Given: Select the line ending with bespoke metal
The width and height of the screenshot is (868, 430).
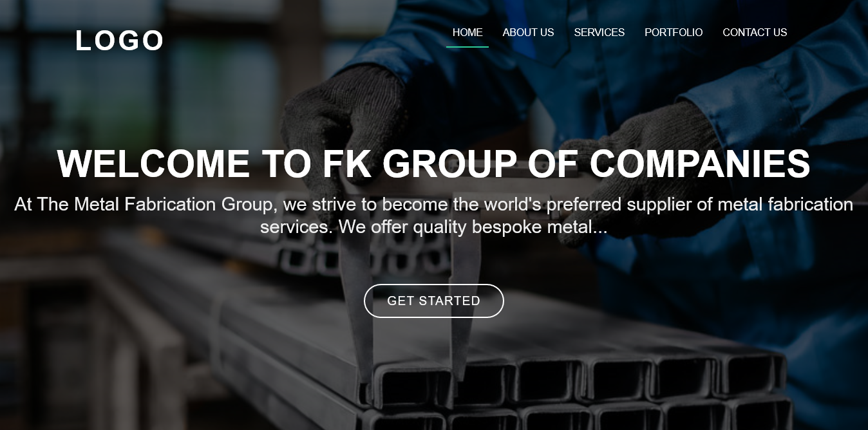Looking at the screenshot, I should point(433,227).
